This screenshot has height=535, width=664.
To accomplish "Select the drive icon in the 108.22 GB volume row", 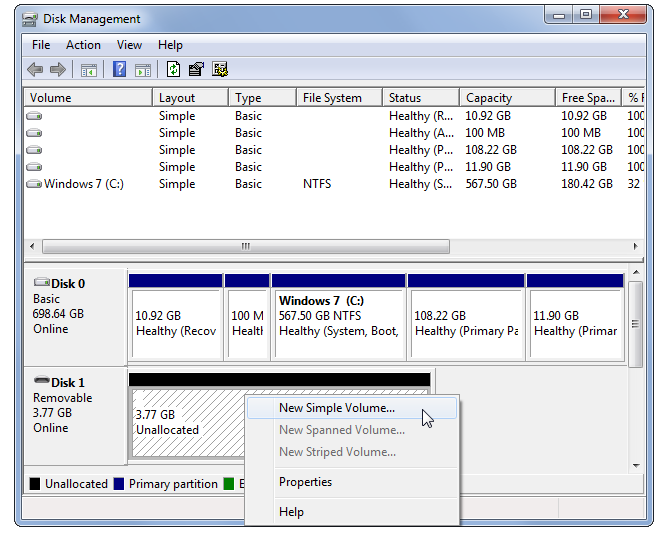I will 34,150.
